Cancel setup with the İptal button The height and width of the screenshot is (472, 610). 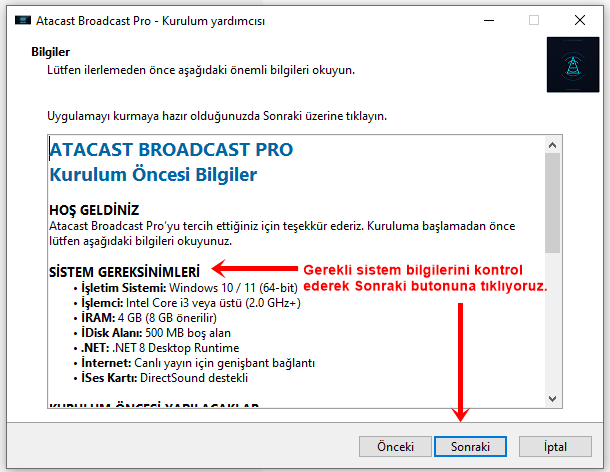coord(555,446)
